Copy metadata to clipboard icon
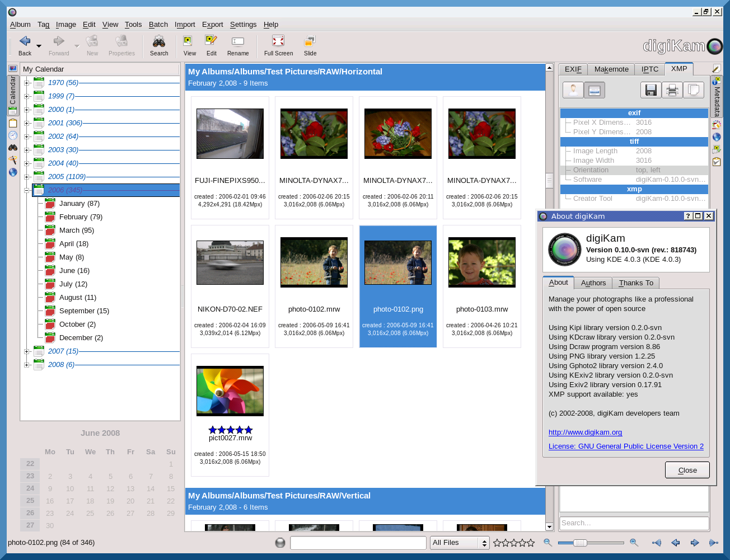 [x=693, y=90]
